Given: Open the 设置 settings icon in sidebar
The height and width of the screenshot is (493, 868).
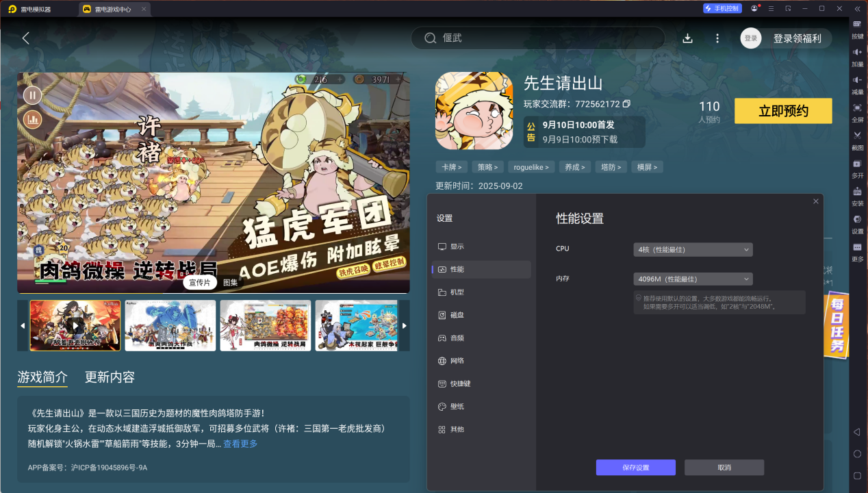Looking at the screenshot, I should (857, 219).
